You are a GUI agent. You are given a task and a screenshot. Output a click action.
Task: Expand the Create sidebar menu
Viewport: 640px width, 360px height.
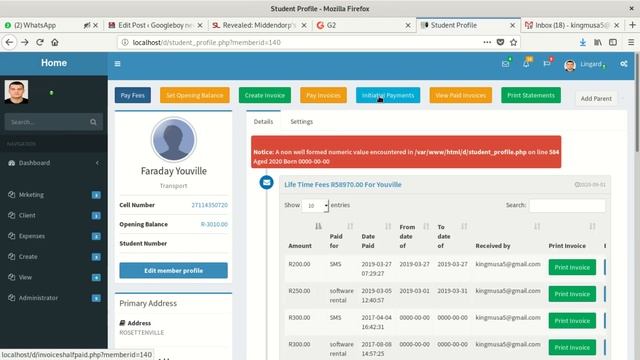(54, 257)
